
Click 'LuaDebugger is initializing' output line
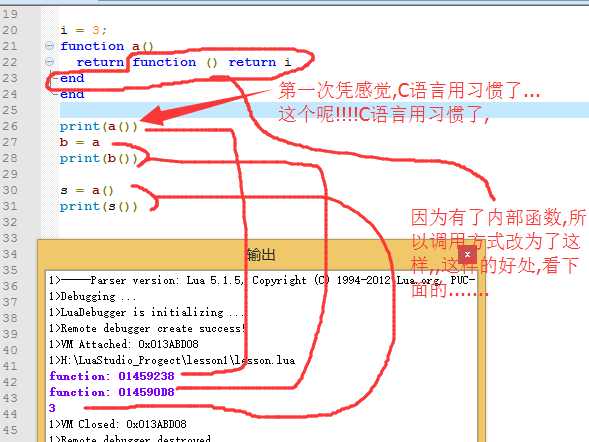(x=147, y=312)
